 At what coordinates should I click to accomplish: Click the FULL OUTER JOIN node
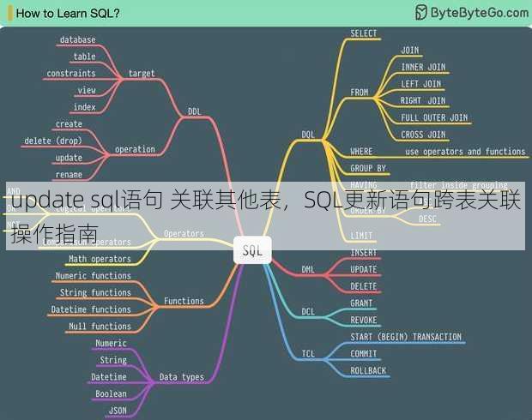click(434, 117)
